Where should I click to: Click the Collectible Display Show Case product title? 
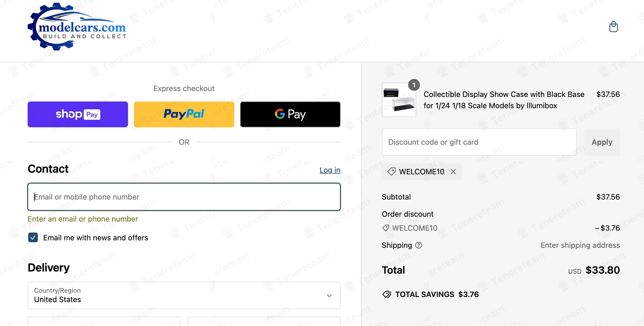tap(504, 100)
